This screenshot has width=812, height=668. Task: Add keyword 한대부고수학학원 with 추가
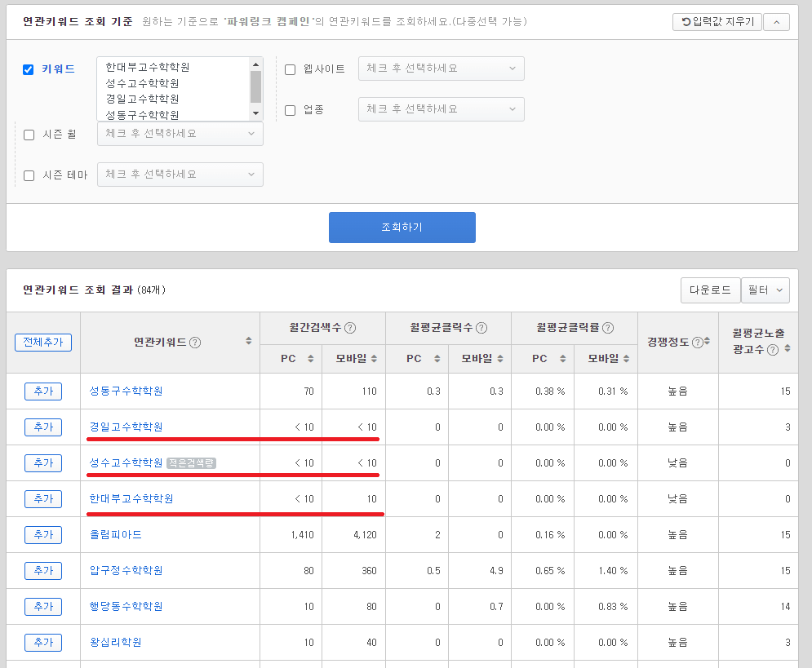43,499
